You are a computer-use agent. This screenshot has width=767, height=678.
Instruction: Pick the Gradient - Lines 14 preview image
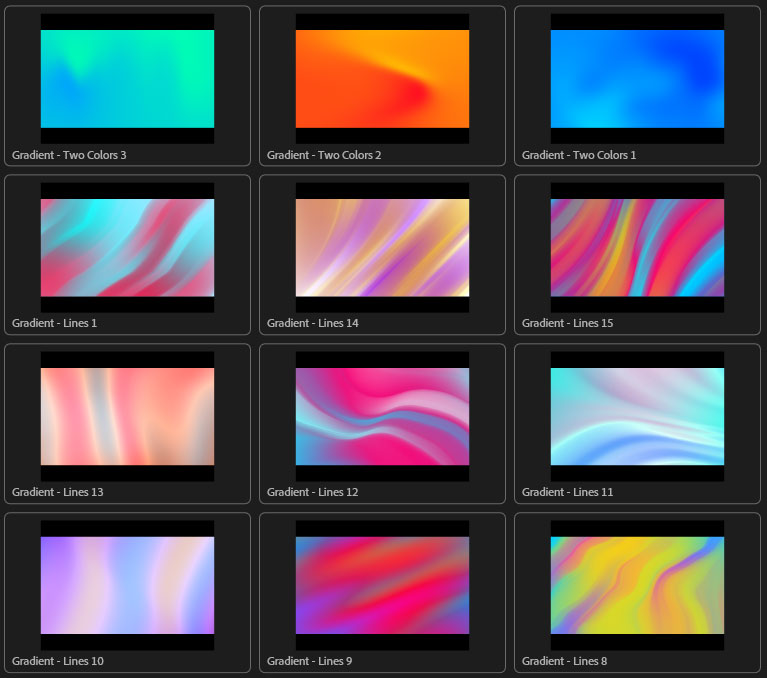(x=382, y=248)
